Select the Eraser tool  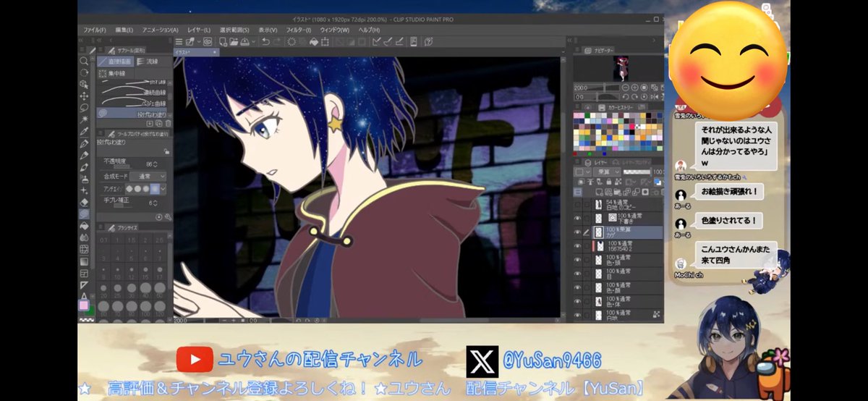coord(84,202)
